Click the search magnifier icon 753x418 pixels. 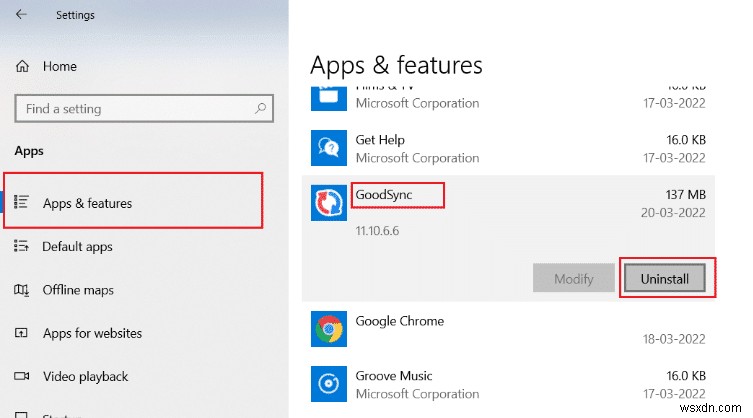[260, 109]
